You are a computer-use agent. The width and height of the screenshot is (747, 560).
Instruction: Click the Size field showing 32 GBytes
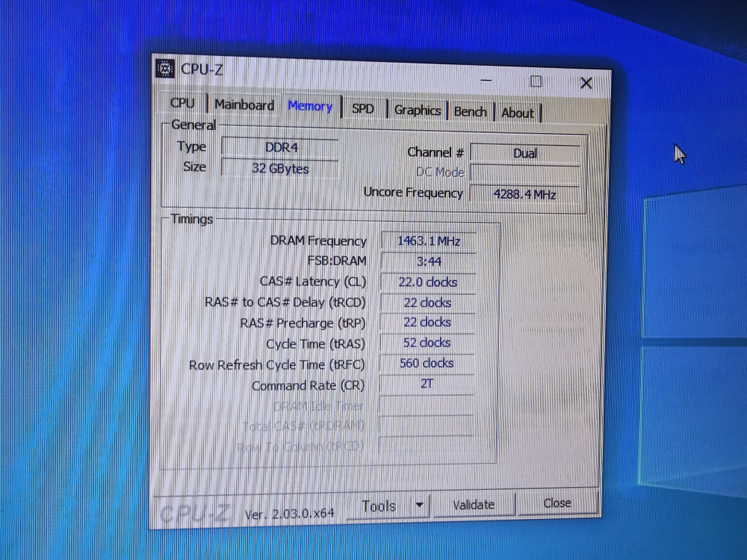click(280, 169)
